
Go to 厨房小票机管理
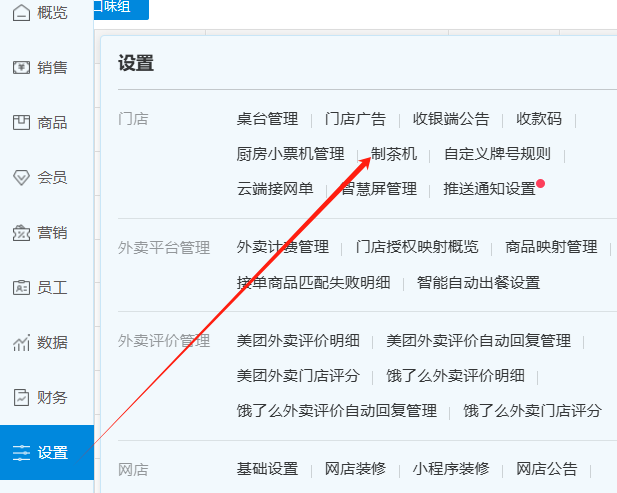(x=290, y=154)
